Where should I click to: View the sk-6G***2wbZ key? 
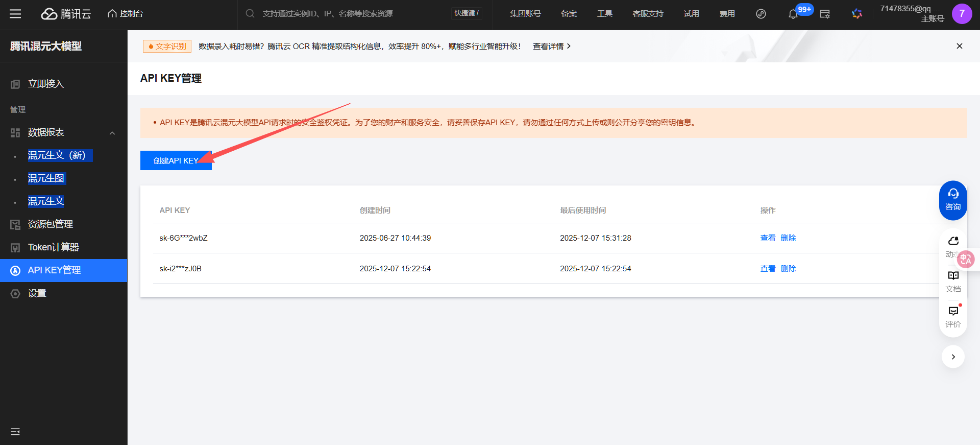[767, 238]
